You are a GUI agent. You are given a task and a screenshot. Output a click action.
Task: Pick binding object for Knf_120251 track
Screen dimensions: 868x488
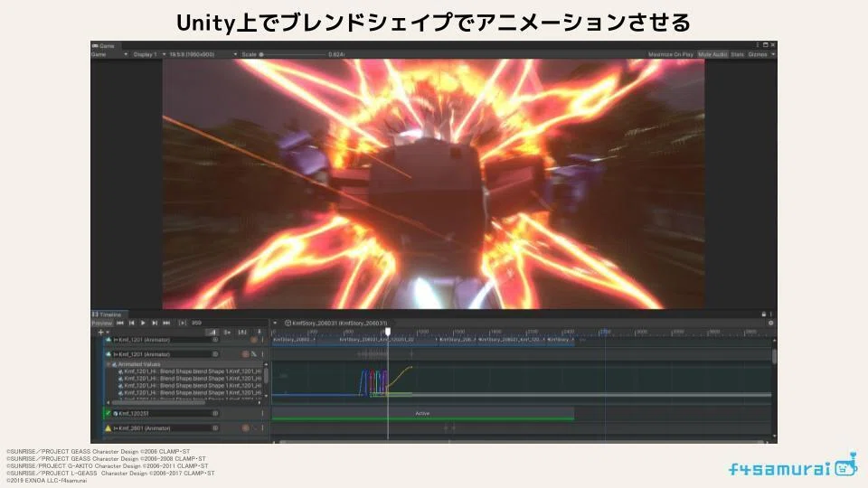point(215,413)
